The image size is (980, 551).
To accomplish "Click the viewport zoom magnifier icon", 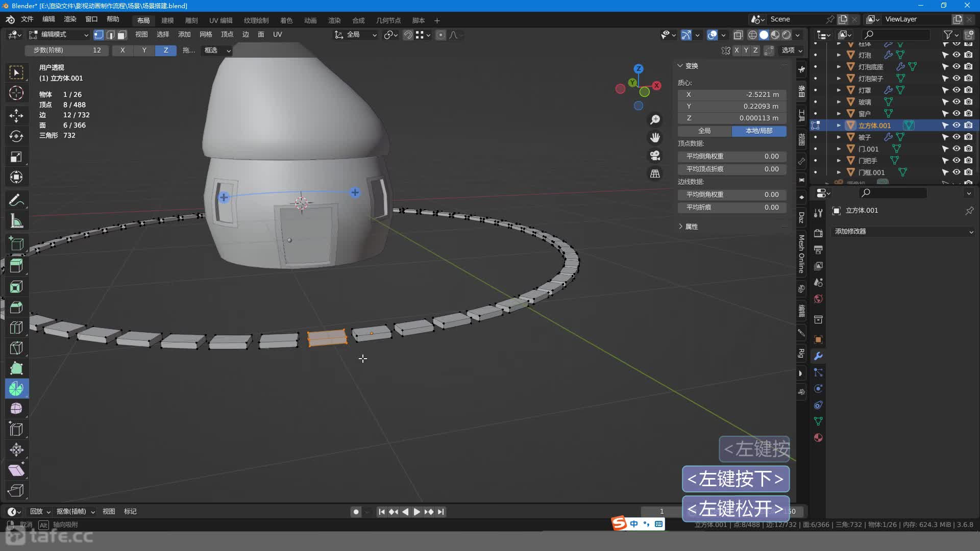I will [x=655, y=120].
